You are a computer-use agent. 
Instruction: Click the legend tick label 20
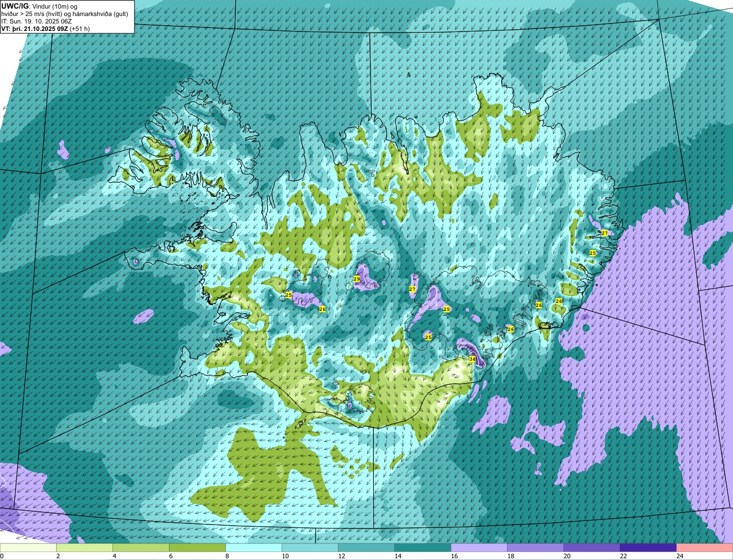click(566, 555)
